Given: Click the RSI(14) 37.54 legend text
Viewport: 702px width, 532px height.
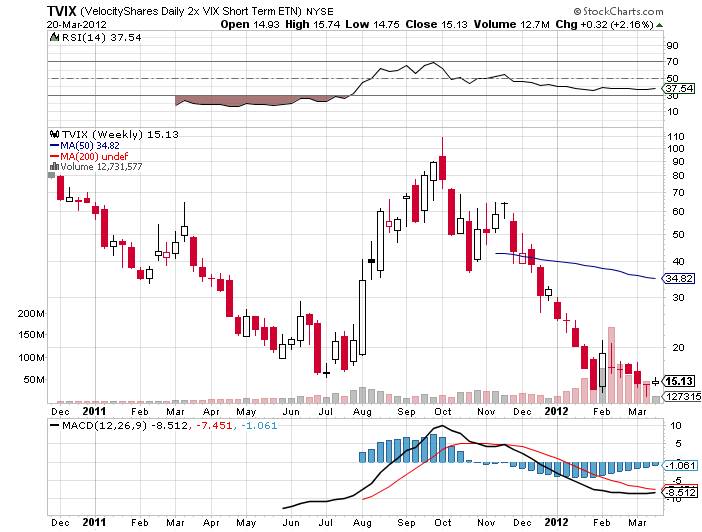Looking at the screenshot, I should click(102, 38).
